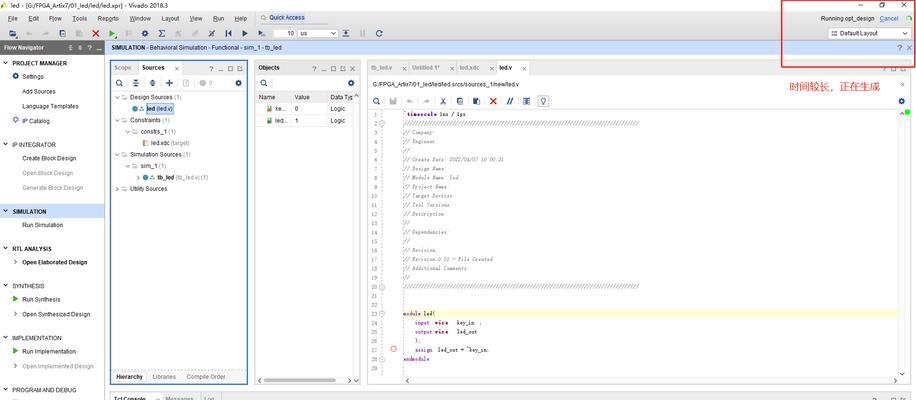Viewport: 916px width, 400px height.
Task: Click Add Sources in Flow Navigator
Action: (x=39, y=92)
